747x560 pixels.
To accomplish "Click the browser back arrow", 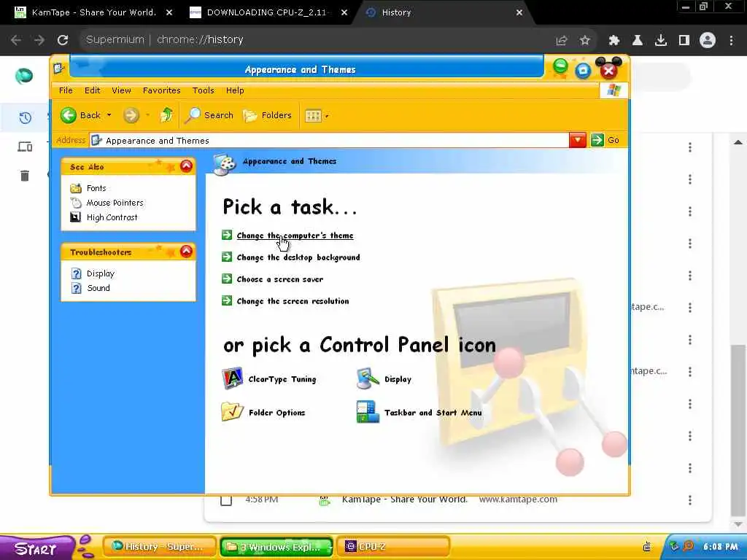I will (16, 40).
